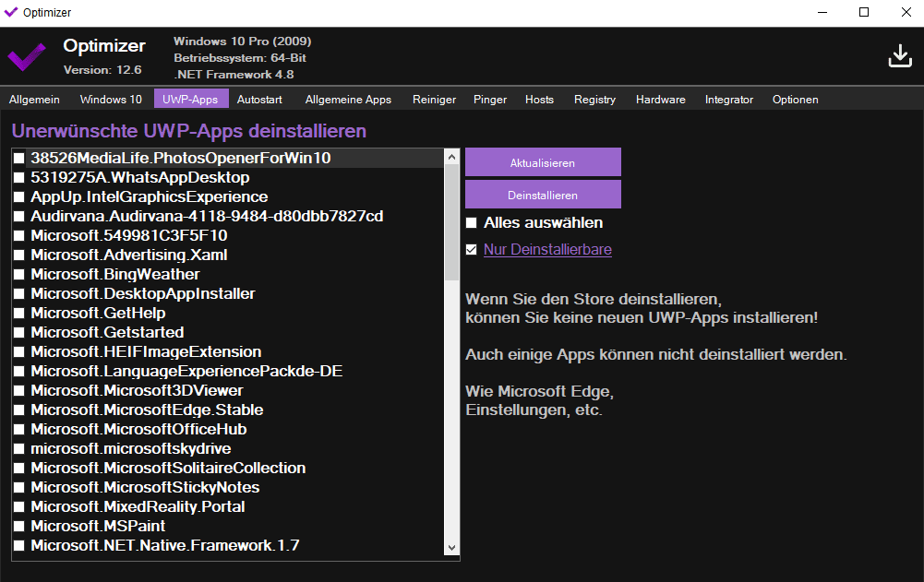924x582 pixels.
Task: Check the AppUp.IntelGraphicsExperience box
Action: coord(18,196)
